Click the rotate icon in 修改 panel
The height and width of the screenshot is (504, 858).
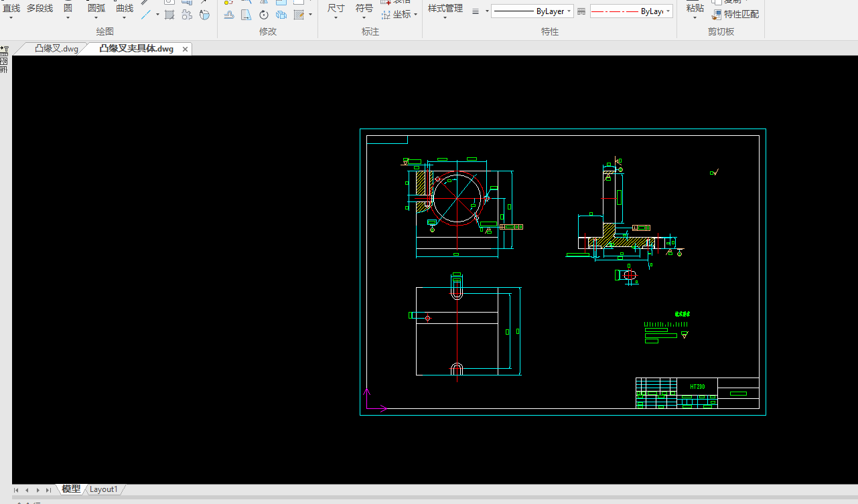pyautogui.click(x=264, y=15)
